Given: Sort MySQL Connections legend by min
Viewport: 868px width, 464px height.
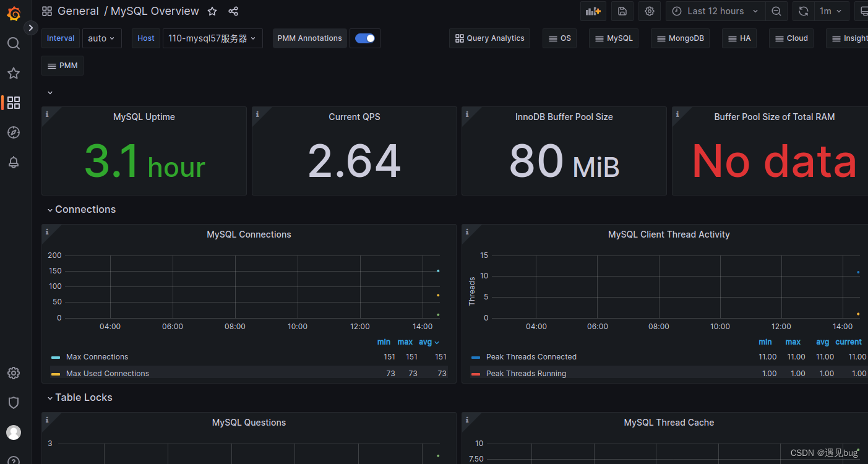Looking at the screenshot, I should tap(384, 342).
